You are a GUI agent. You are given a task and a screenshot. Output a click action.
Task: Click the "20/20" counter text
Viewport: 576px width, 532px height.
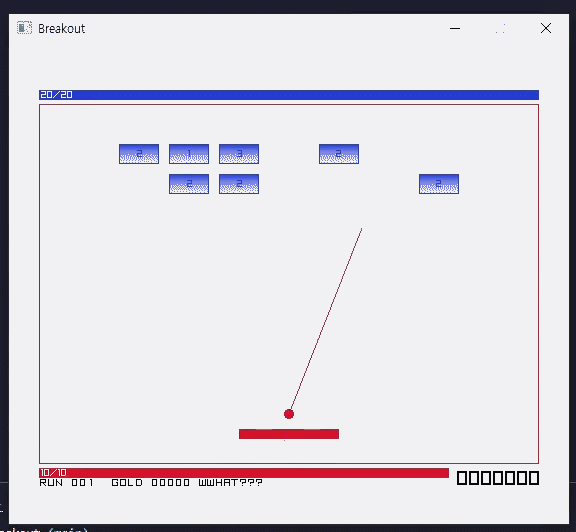[56, 95]
